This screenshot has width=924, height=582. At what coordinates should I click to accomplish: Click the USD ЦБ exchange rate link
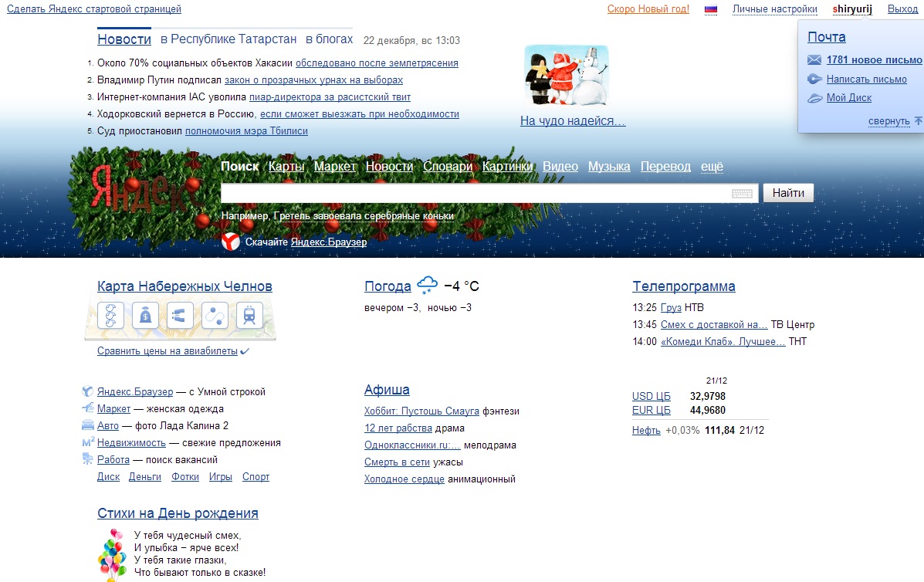click(x=652, y=397)
